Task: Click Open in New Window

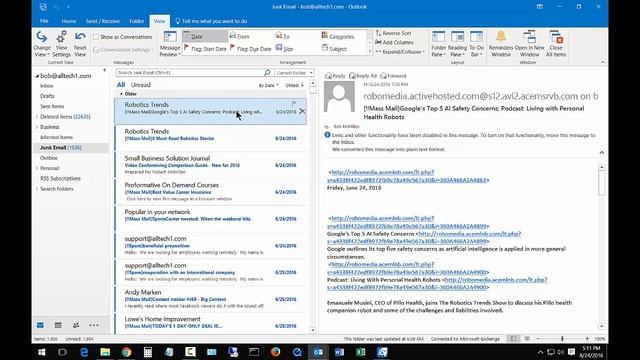Action: point(529,44)
